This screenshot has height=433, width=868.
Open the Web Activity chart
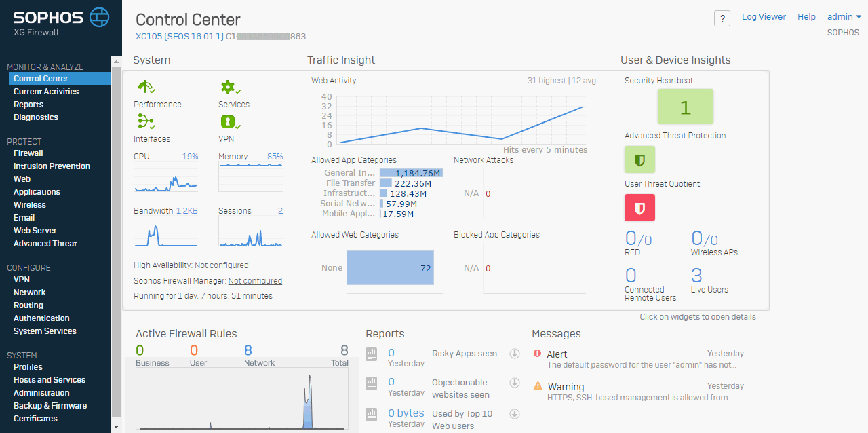tap(461, 120)
